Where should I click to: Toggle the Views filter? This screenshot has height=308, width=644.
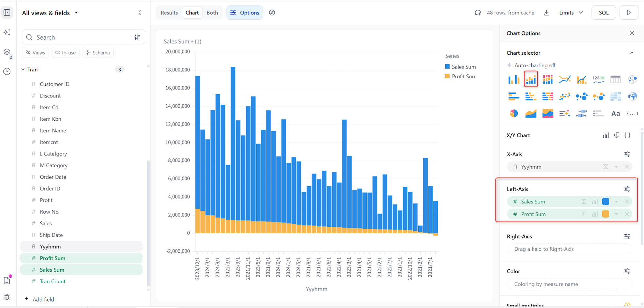[x=35, y=53]
